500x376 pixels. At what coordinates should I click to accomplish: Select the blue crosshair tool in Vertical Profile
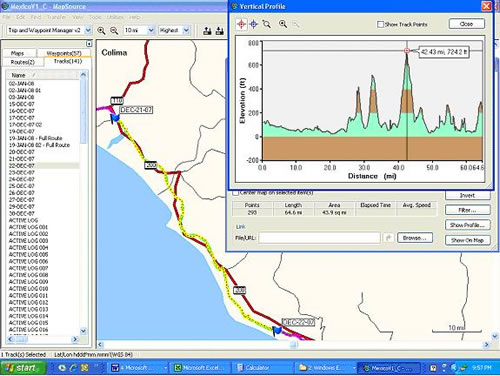pos(254,24)
